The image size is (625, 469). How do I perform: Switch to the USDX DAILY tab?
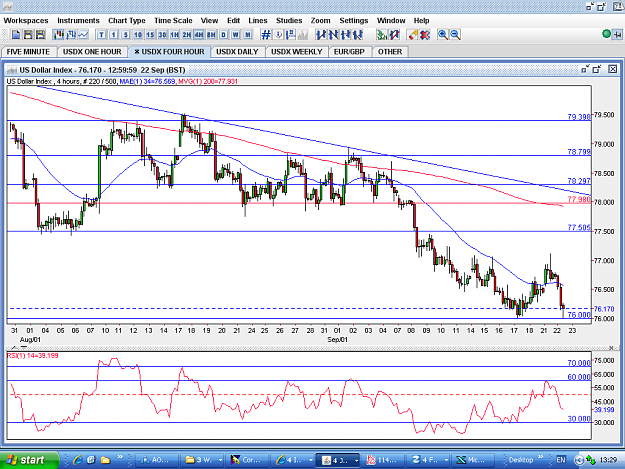point(237,52)
